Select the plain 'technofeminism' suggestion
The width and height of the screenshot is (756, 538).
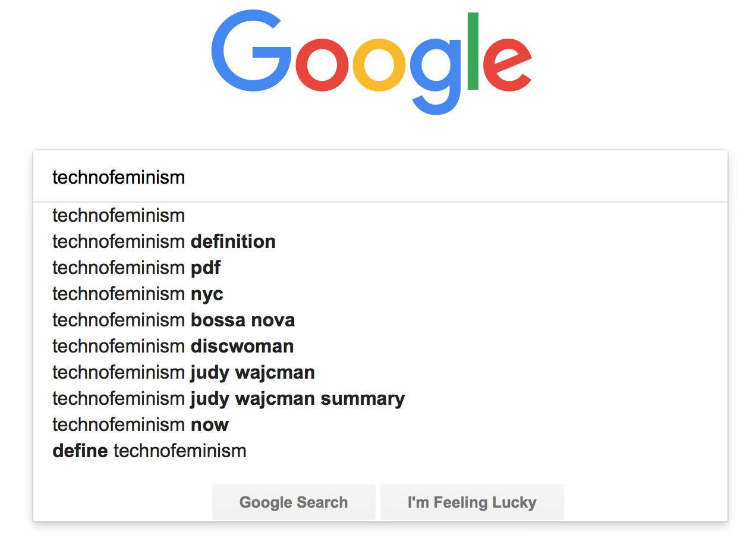pos(119,215)
